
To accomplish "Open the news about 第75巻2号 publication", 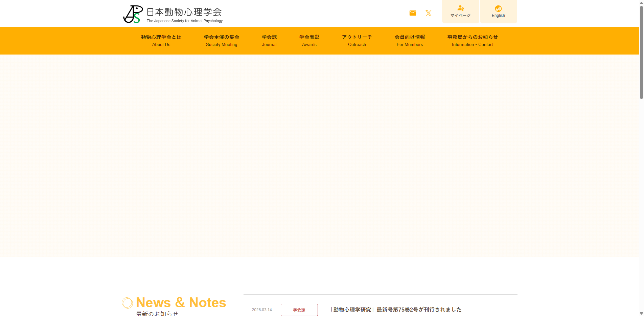I will (x=396, y=310).
